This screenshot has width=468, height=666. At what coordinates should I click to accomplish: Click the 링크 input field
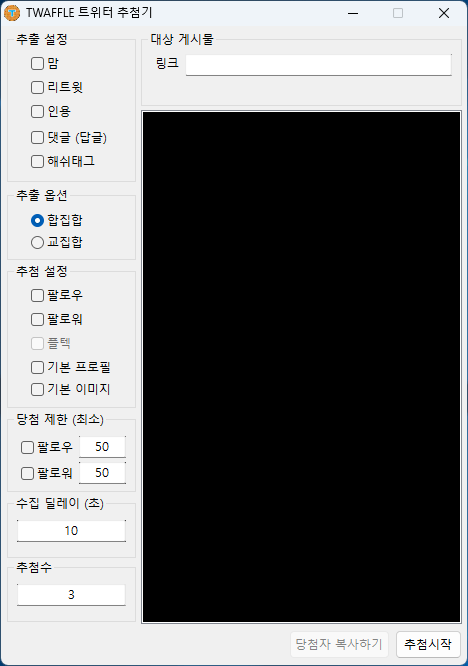(x=319, y=65)
